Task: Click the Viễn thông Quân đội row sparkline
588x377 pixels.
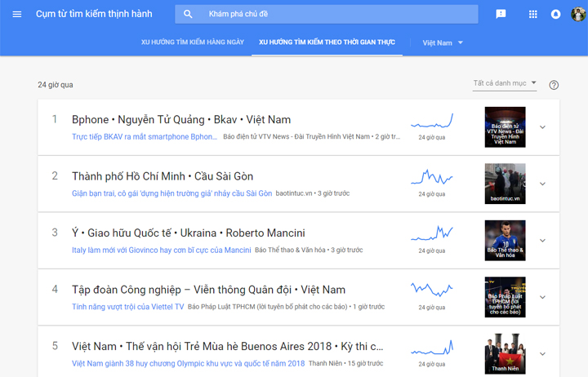Action: pos(432,290)
